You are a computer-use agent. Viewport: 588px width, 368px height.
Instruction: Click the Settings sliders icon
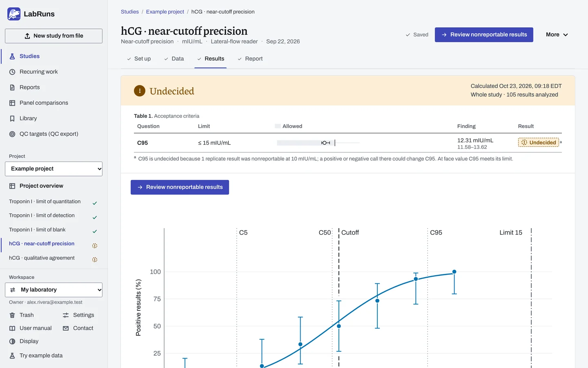point(66,315)
